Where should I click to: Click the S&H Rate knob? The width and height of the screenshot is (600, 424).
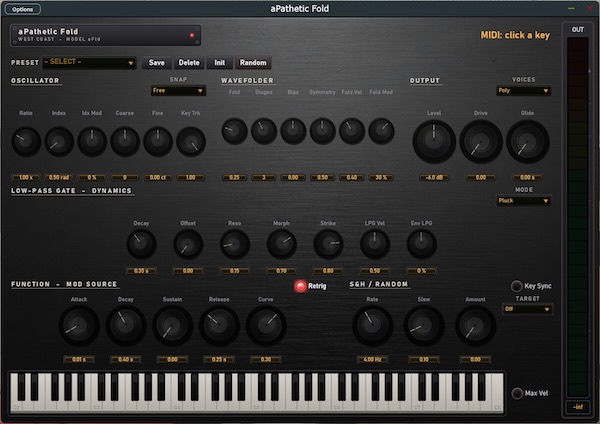click(x=372, y=325)
